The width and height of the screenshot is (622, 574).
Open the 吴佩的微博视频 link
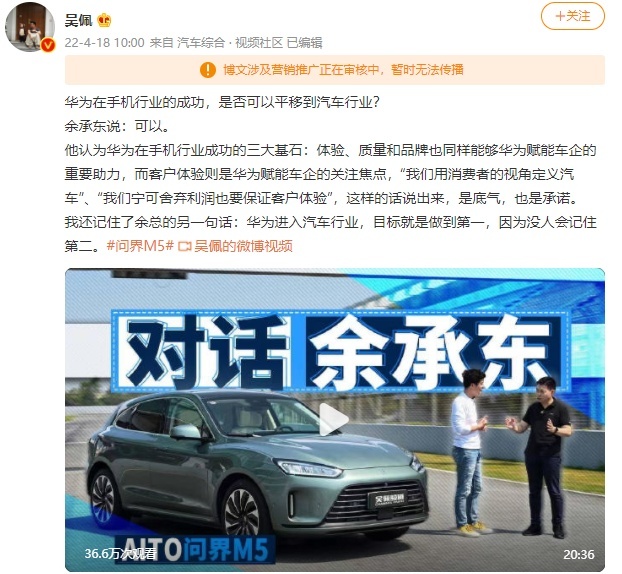coord(243,246)
